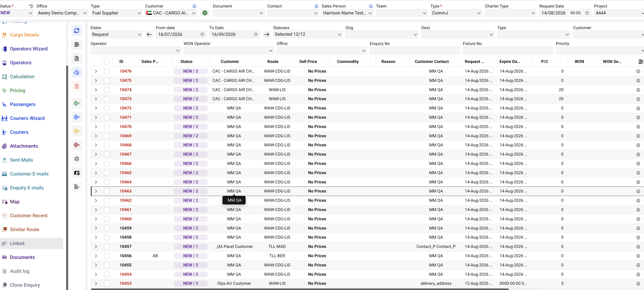The image size is (644, 290).
Task: Click NEW / 3 status badge on row 10453
Action: click(x=190, y=283)
